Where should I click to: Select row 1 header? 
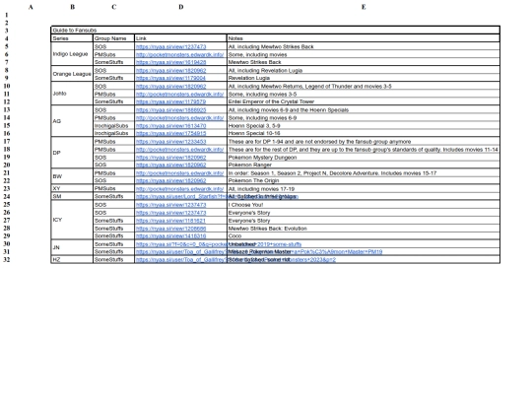click(7, 15)
